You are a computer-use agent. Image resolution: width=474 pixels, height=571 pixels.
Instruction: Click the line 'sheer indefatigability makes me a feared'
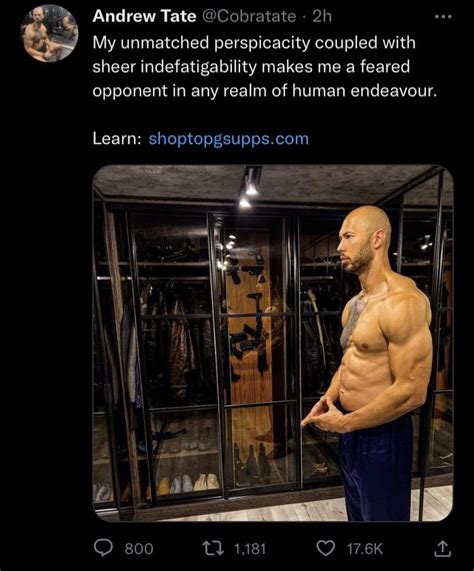pos(251,67)
